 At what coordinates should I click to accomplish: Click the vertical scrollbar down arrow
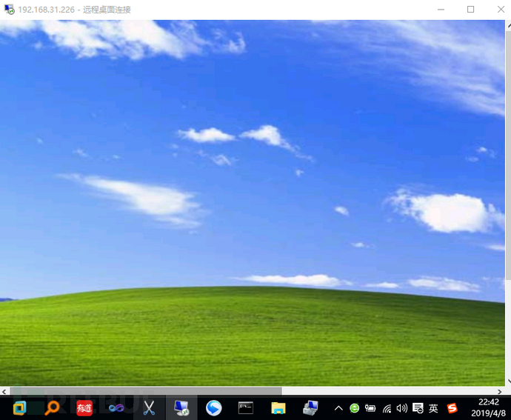click(508, 381)
